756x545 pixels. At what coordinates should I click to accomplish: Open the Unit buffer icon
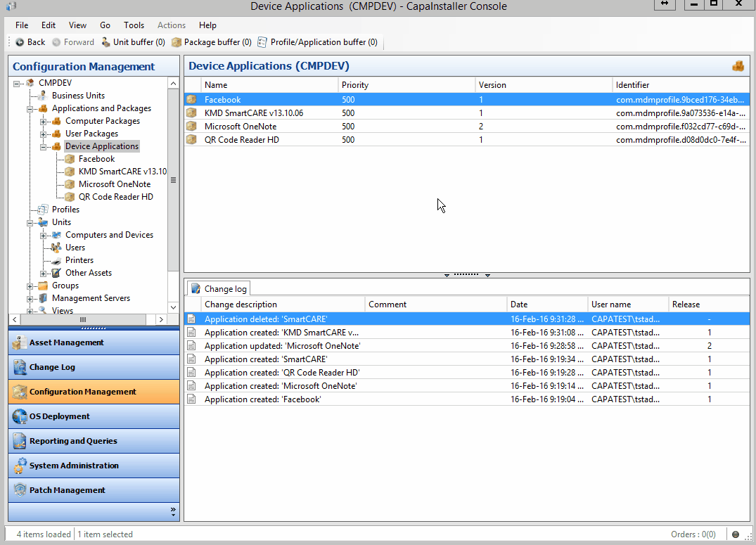coord(105,42)
